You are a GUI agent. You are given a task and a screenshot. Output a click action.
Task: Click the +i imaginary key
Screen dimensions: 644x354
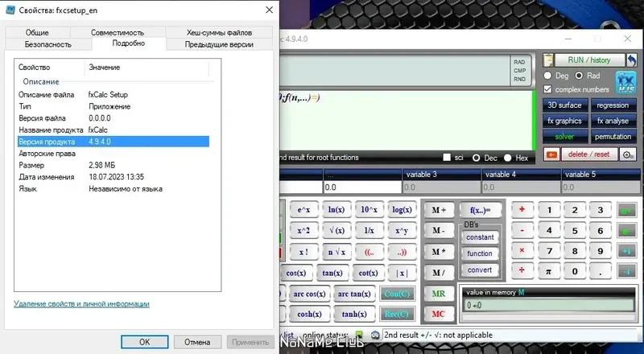pyautogui.click(x=627, y=251)
